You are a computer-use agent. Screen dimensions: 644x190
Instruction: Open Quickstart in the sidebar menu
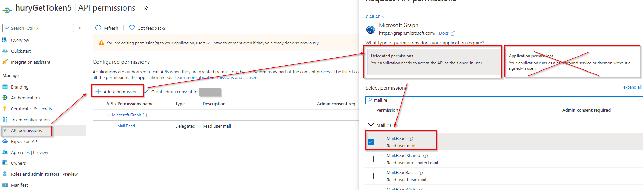(21, 51)
